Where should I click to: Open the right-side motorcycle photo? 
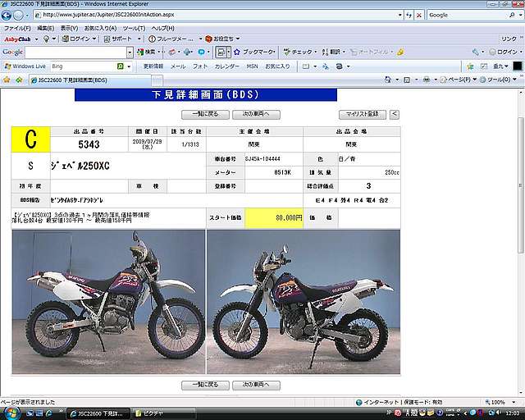pyautogui.click(x=304, y=302)
